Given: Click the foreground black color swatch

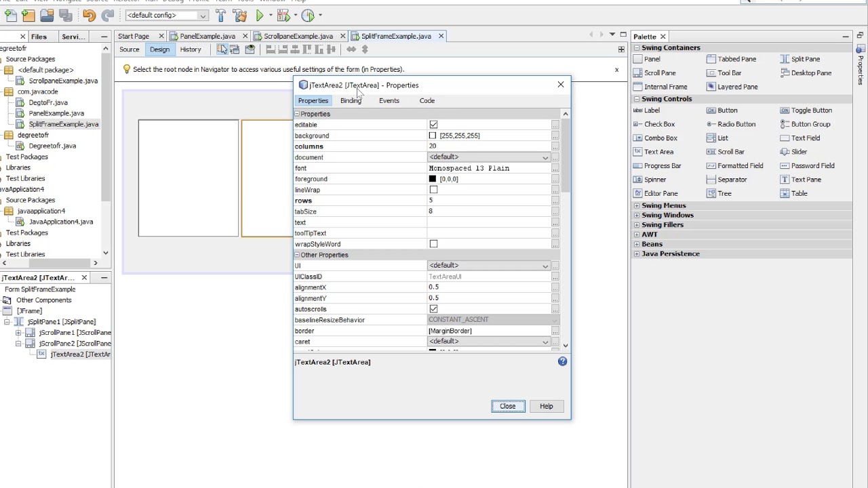Looking at the screenshot, I should (x=433, y=179).
